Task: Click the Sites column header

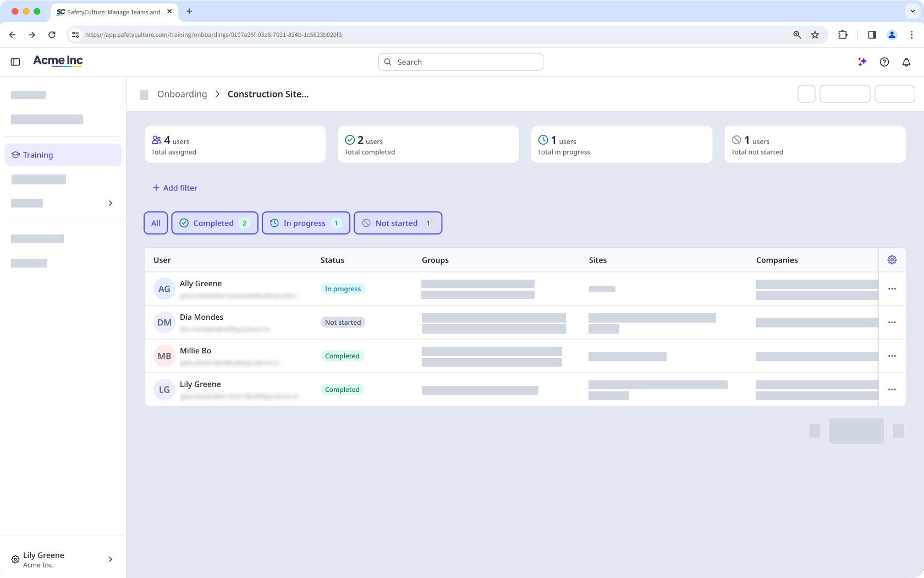Action: (598, 260)
